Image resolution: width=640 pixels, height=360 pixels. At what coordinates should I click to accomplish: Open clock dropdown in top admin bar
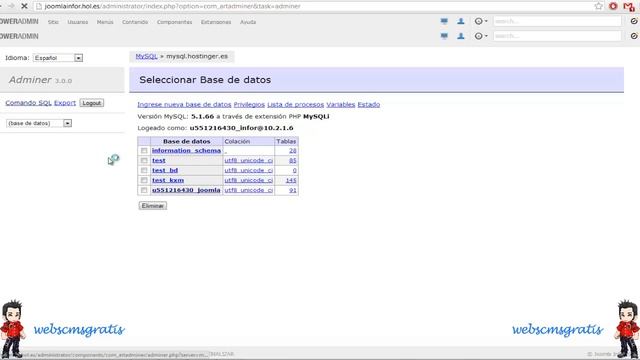click(481, 21)
